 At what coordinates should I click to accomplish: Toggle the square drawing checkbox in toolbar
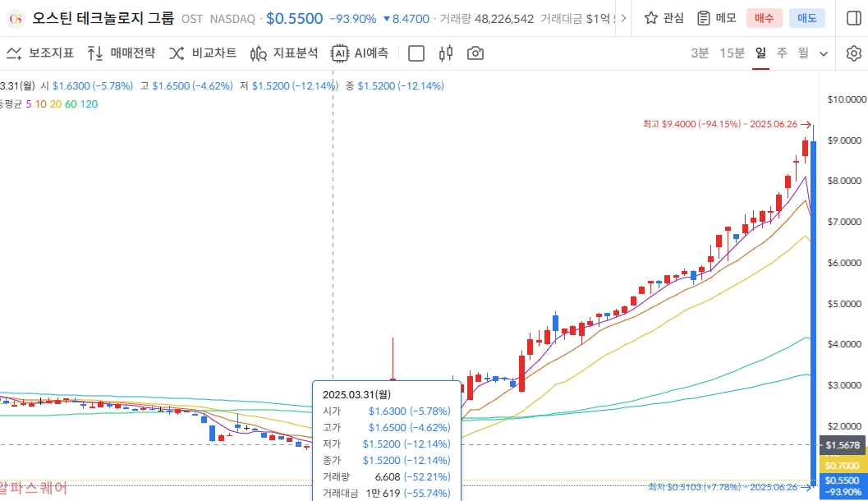pos(416,53)
